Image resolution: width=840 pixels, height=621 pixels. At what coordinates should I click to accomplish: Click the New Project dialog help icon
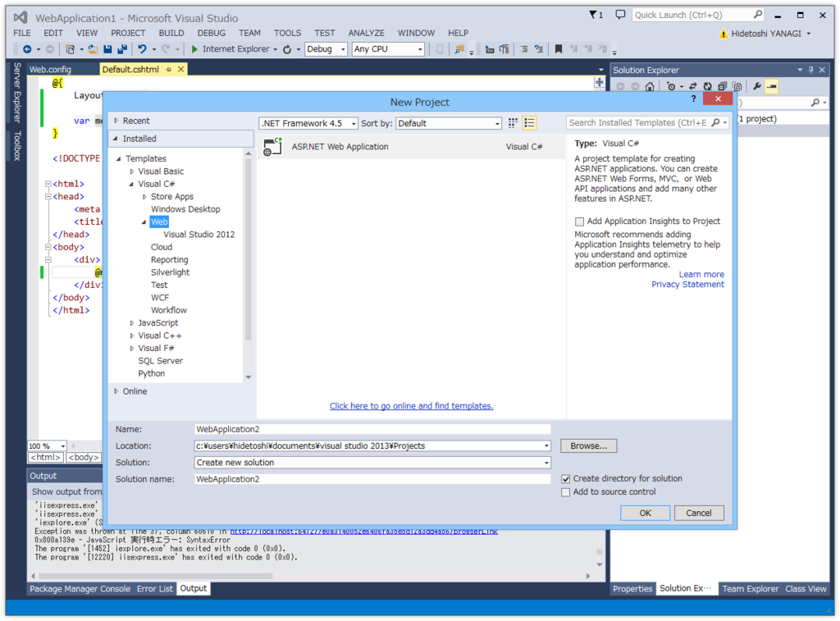point(693,98)
